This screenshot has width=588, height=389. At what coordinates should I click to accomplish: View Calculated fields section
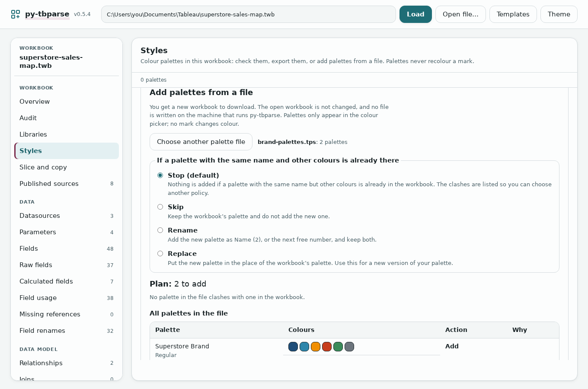67,281
